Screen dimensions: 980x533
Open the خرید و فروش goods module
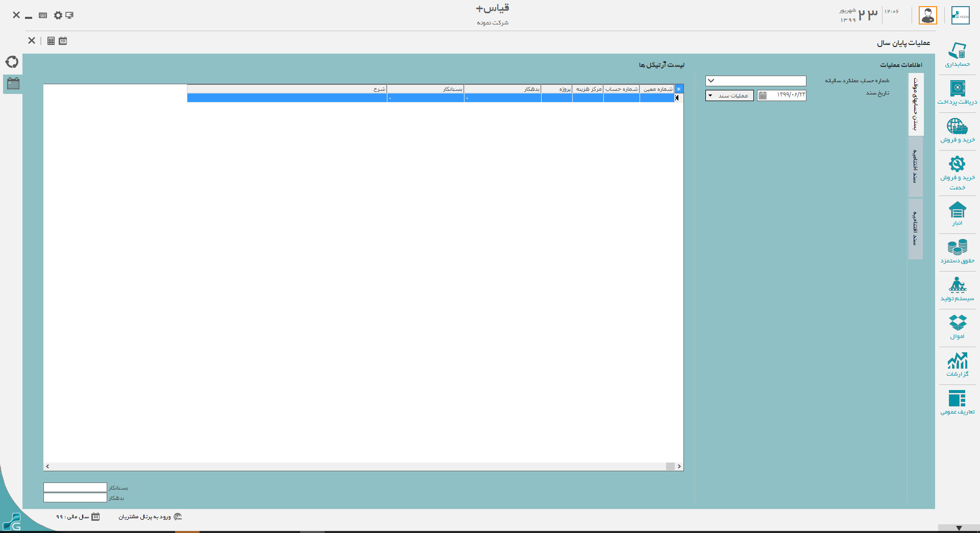957,131
